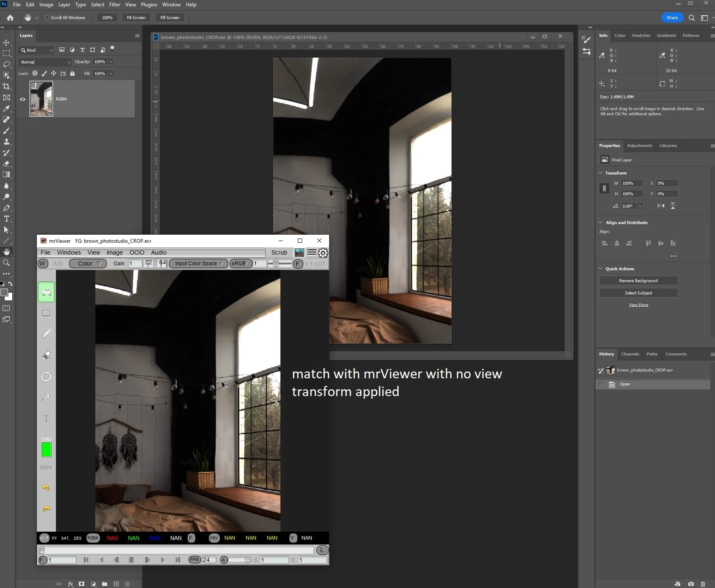Screen dimensions: 715x588
Task: Open Photoshop search magnifier icon
Action: point(692,18)
